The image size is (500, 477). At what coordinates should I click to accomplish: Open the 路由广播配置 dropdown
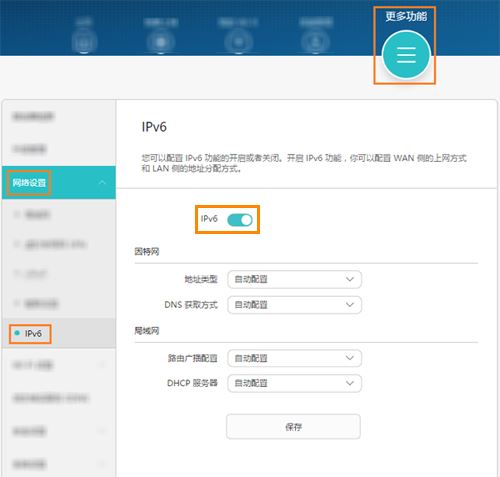[x=294, y=358]
